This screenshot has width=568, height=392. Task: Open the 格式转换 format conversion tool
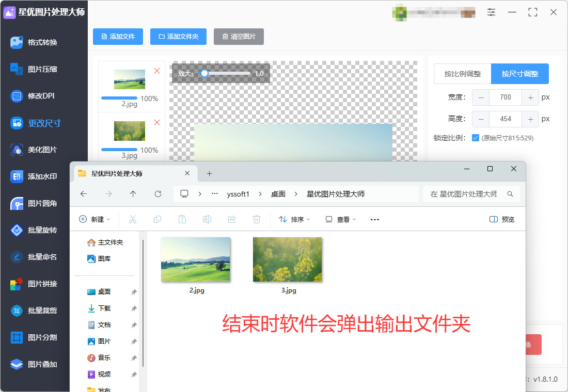click(x=34, y=42)
